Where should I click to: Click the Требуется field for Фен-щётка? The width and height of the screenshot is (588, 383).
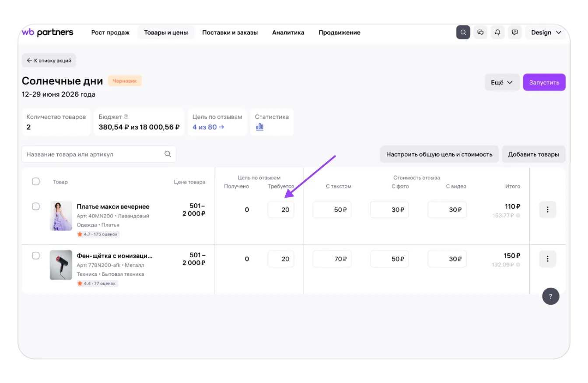[x=281, y=259]
